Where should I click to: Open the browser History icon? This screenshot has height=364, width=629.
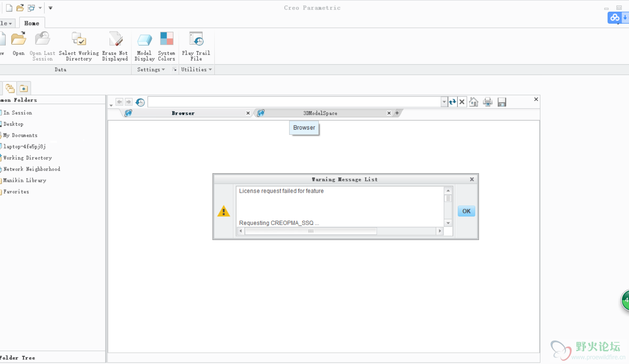140,102
